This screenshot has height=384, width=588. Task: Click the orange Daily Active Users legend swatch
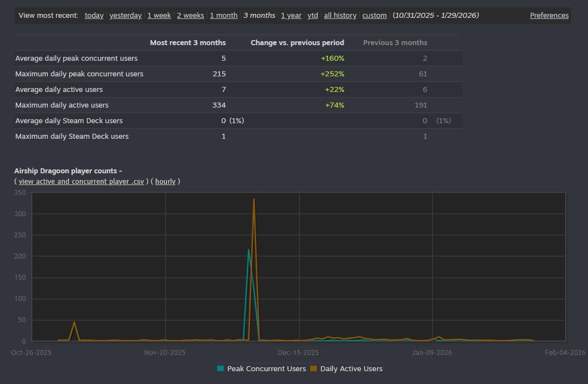[x=313, y=369]
